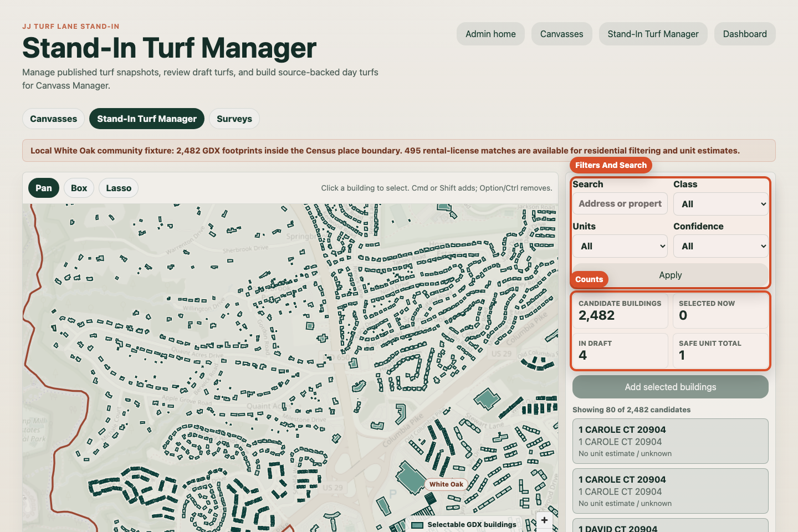Click the Selectable GDX buildings legend swatch
This screenshot has height=532, width=798.
click(417, 525)
